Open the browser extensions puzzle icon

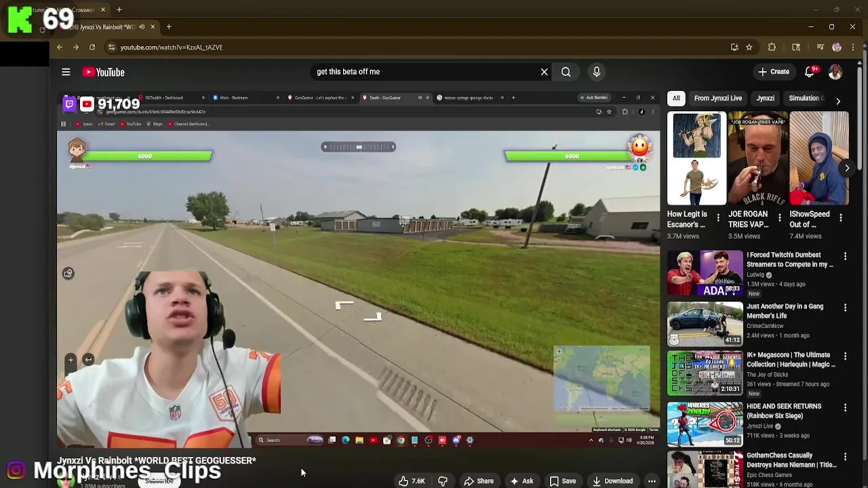coord(772,47)
